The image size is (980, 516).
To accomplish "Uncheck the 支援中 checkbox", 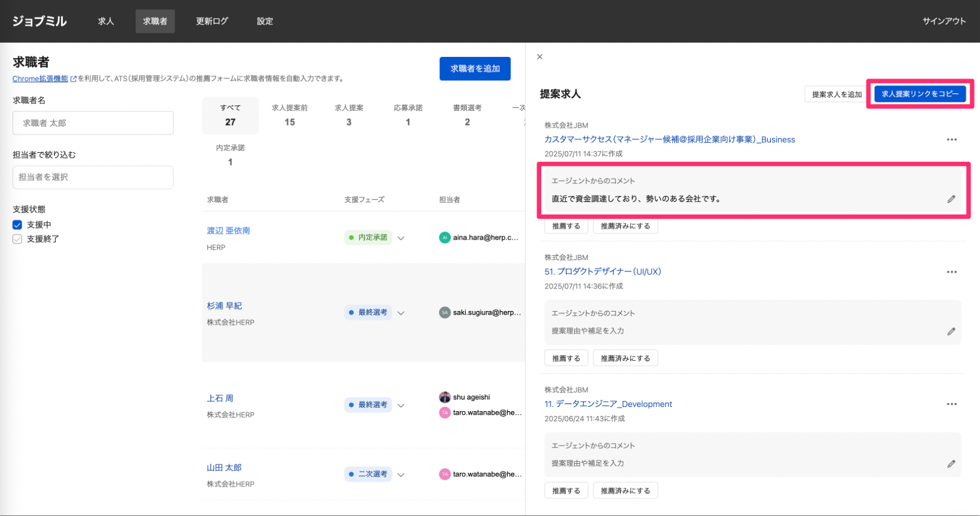I will pos(17,225).
